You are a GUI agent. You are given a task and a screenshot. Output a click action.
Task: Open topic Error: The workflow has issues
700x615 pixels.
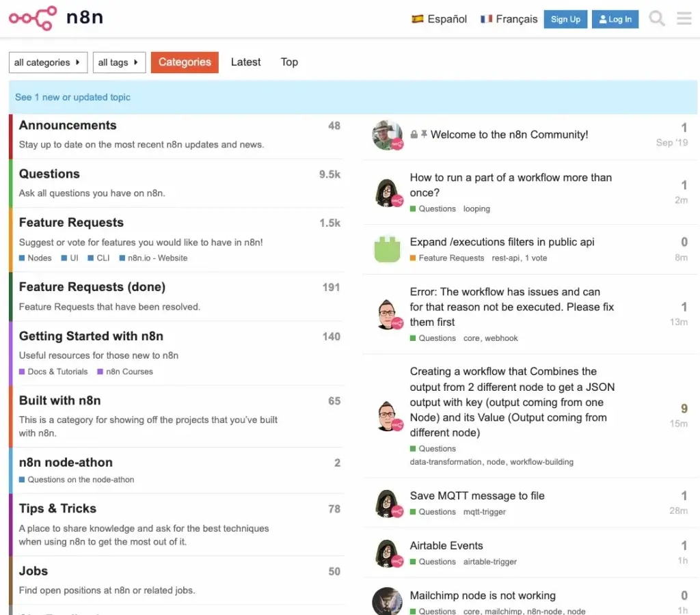tap(512, 307)
